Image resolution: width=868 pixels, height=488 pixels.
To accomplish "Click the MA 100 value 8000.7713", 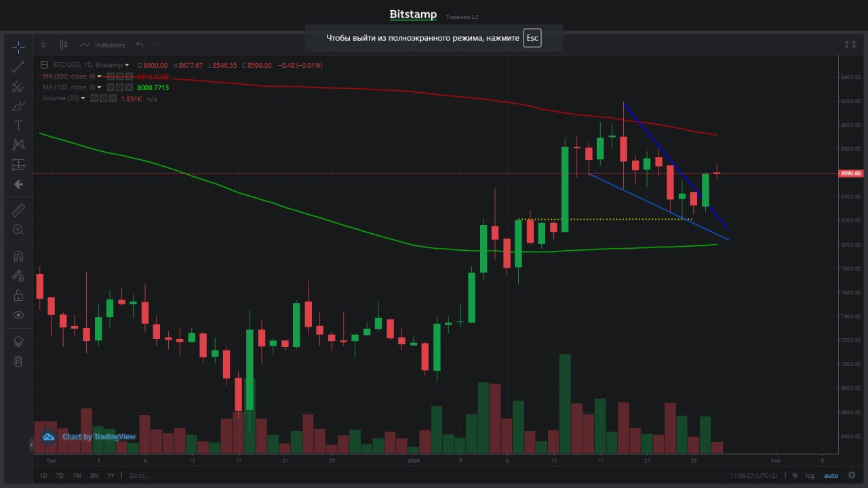I will (153, 87).
